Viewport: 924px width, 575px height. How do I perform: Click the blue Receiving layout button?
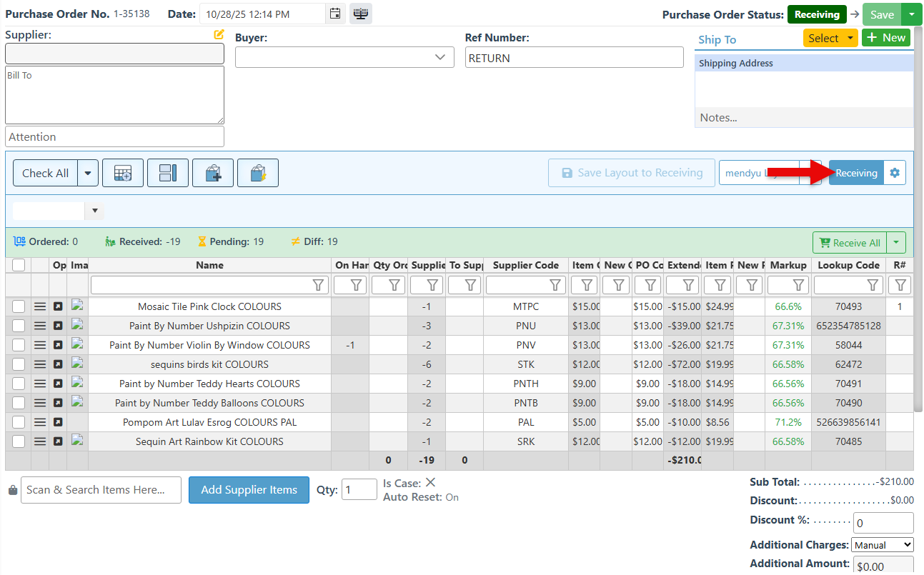856,173
